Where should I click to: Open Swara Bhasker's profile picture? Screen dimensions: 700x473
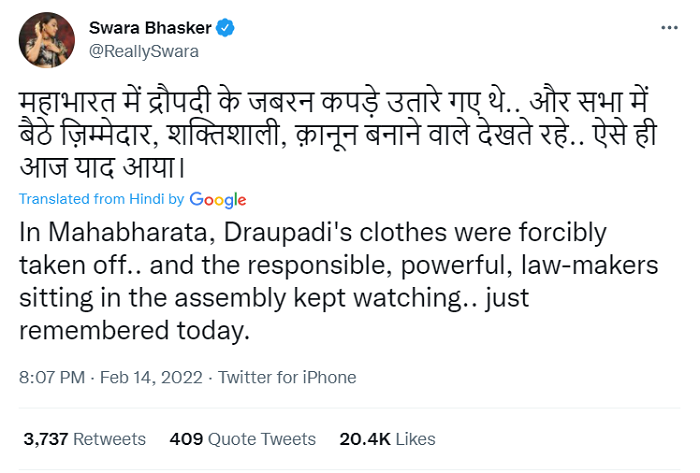point(42,38)
